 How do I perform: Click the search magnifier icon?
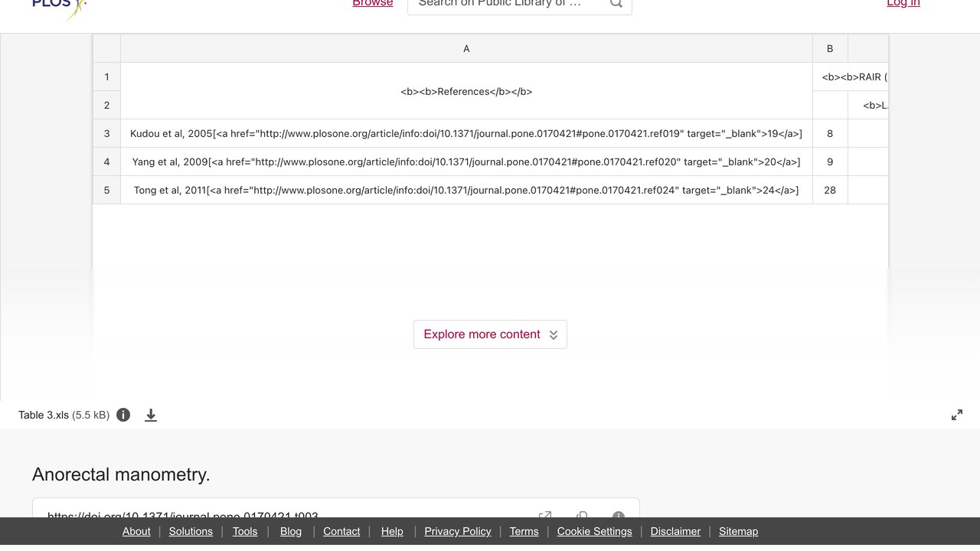point(616,3)
